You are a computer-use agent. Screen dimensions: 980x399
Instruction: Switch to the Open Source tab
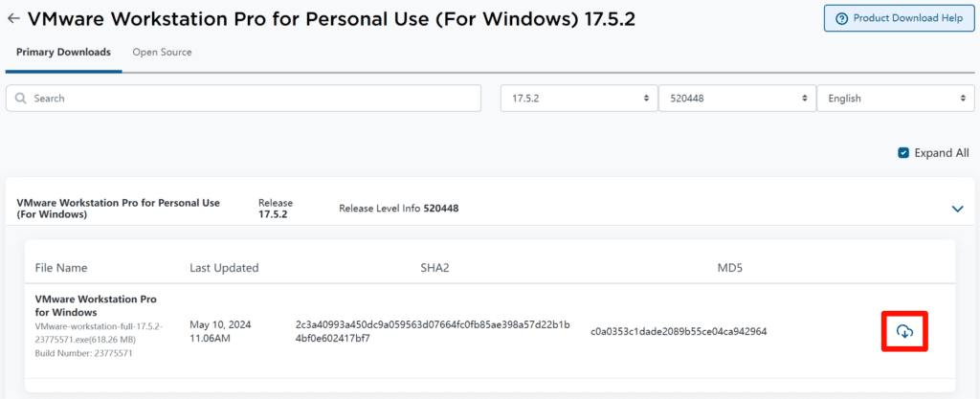[x=162, y=53]
